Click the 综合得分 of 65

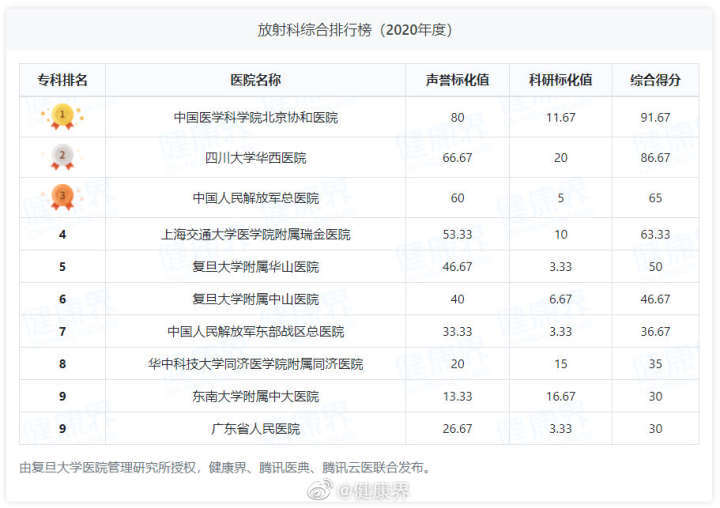(x=655, y=198)
